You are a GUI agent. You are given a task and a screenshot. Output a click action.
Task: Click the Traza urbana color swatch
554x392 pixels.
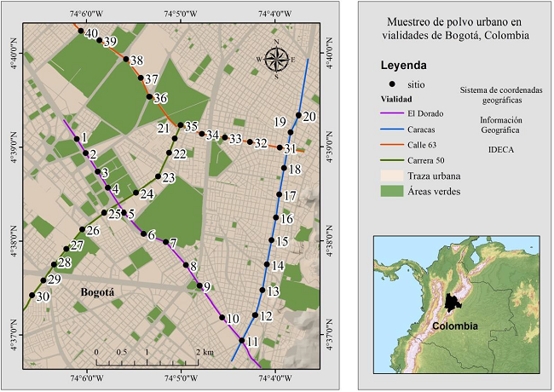pyautogui.click(x=391, y=176)
